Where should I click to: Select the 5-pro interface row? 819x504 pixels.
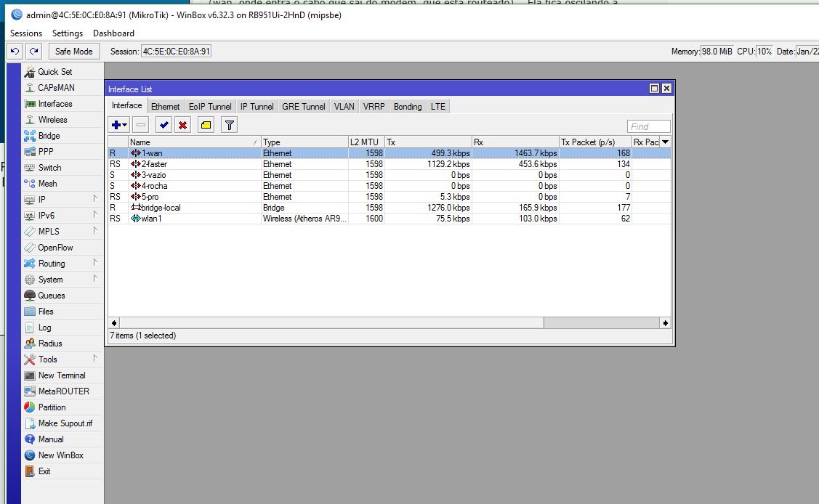[x=389, y=197]
